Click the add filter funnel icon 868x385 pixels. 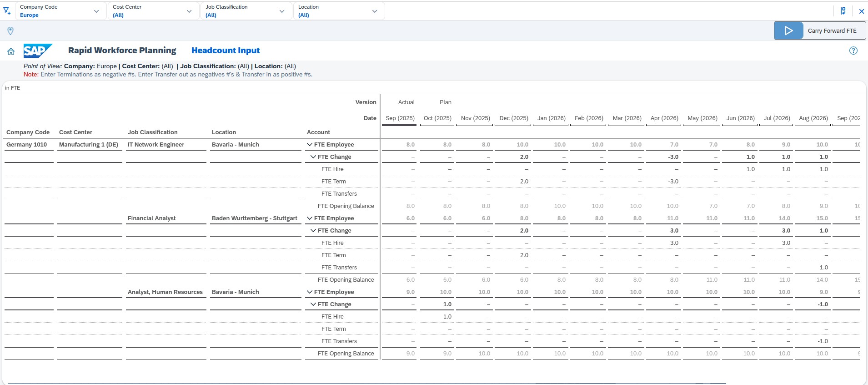tap(7, 11)
